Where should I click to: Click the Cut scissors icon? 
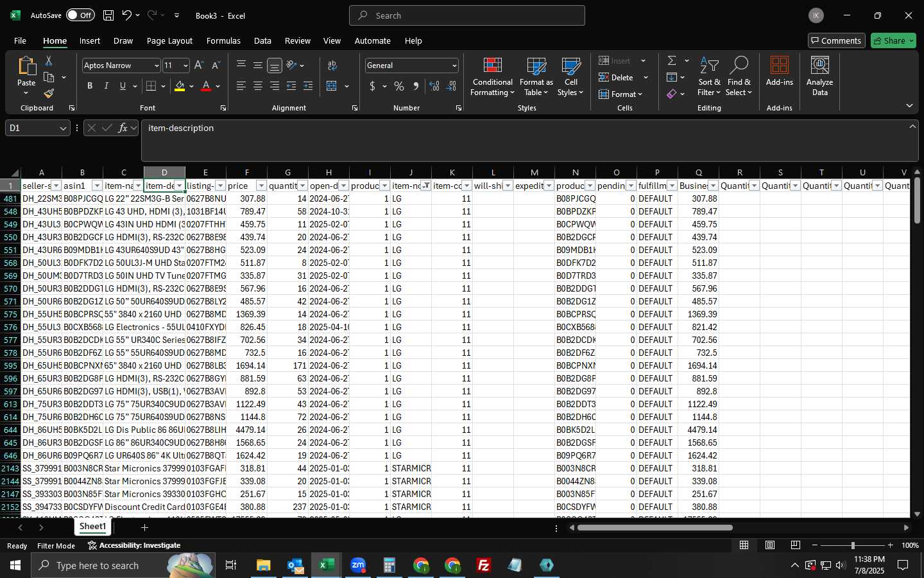[x=49, y=60]
